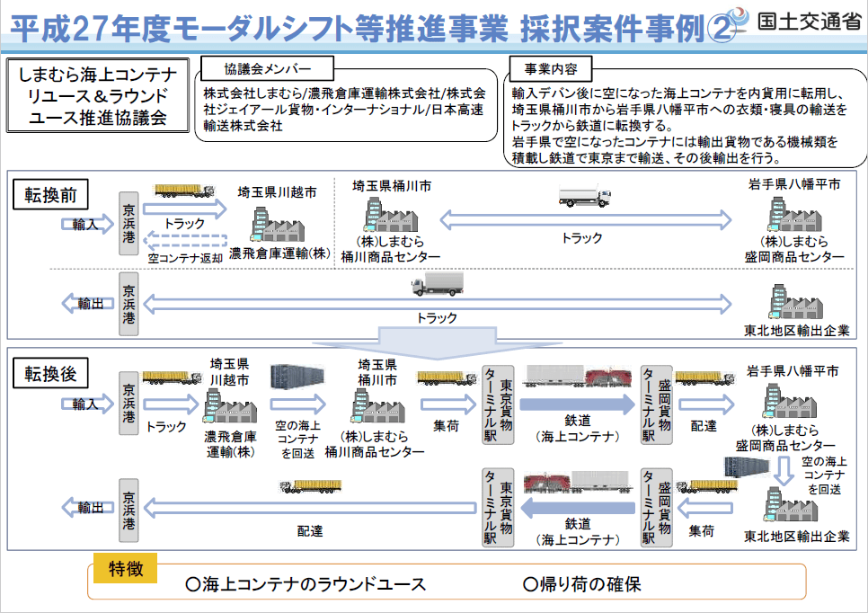Click the 空コンテナ返却 label
This screenshot has width=868, height=613.
tap(185, 258)
